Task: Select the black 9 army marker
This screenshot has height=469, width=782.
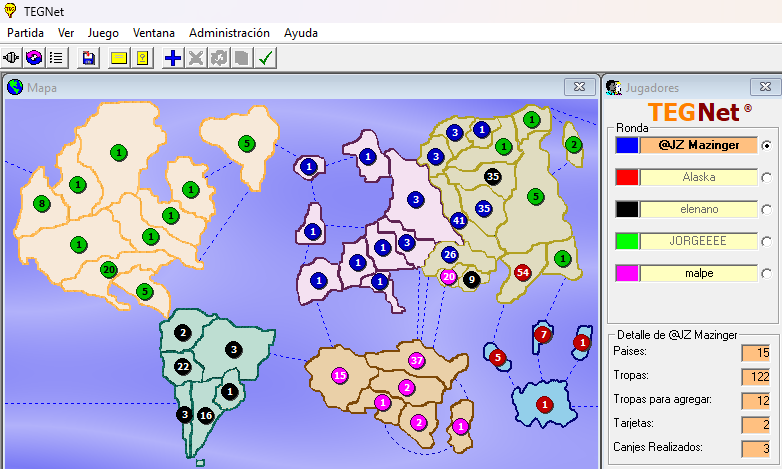Action: tap(472, 280)
